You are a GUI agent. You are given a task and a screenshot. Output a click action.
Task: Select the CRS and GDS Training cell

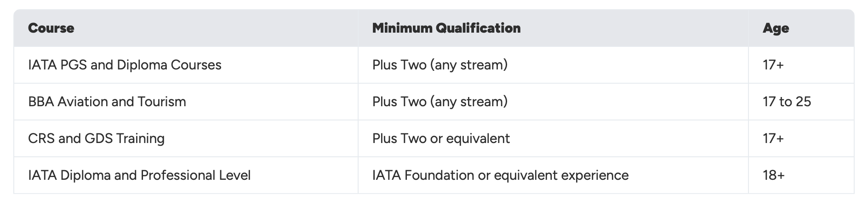96,138
